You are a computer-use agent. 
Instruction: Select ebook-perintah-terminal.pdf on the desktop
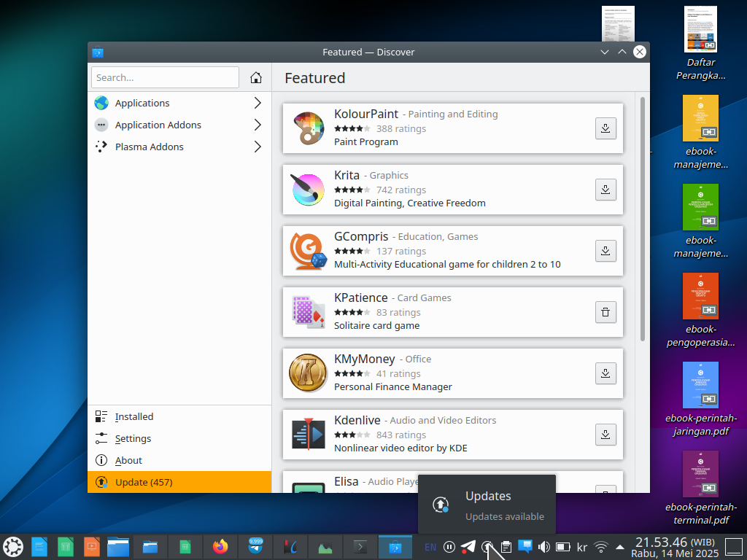click(700, 488)
